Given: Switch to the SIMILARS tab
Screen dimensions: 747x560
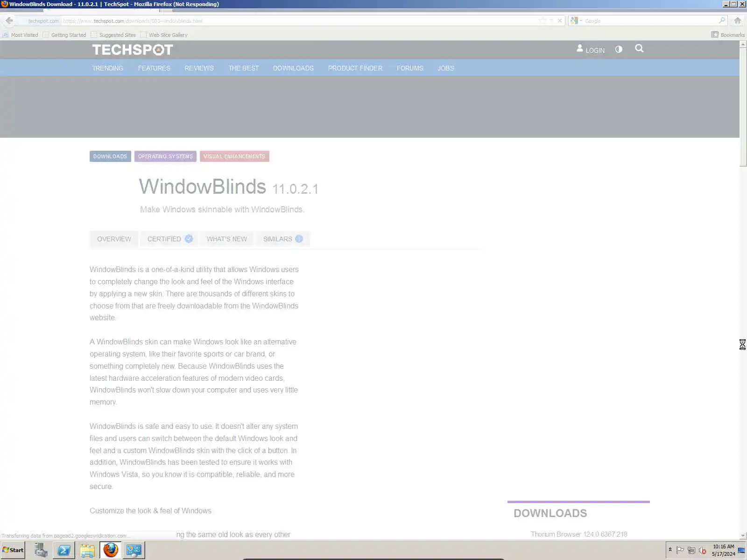Looking at the screenshot, I should (283, 239).
